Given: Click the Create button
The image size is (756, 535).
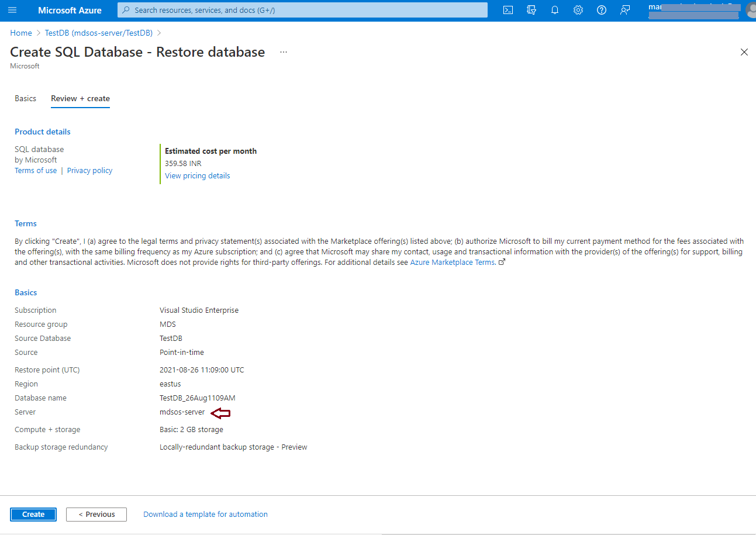Looking at the screenshot, I should pos(33,515).
